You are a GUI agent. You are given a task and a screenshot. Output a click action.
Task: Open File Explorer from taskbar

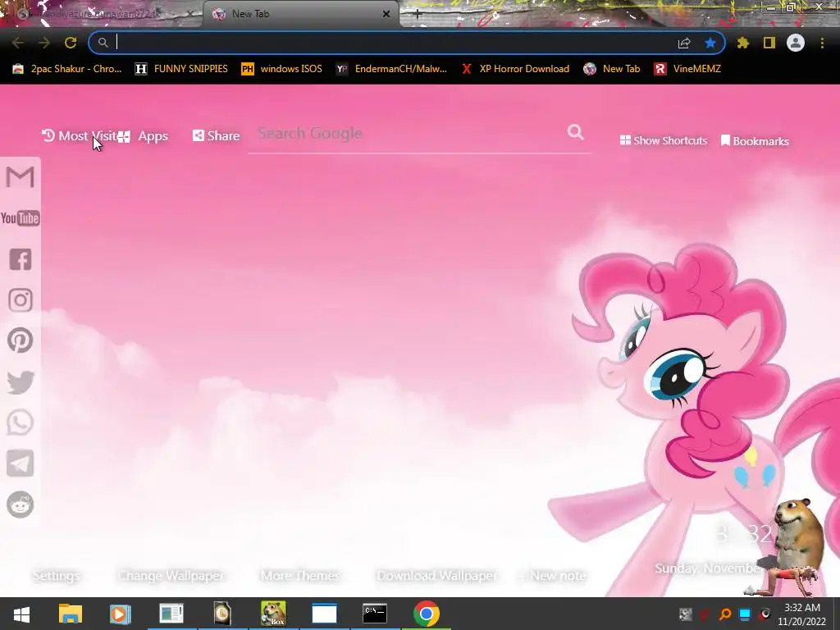click(x=71, y=614)
